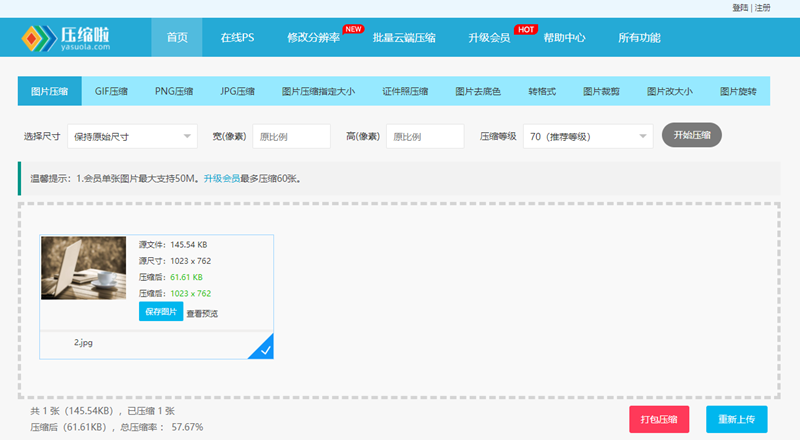Click the 61.61 KB compressed size
The height and width of the screenshot is (440, 800).
pyautogui.click(x=186, y=277)
